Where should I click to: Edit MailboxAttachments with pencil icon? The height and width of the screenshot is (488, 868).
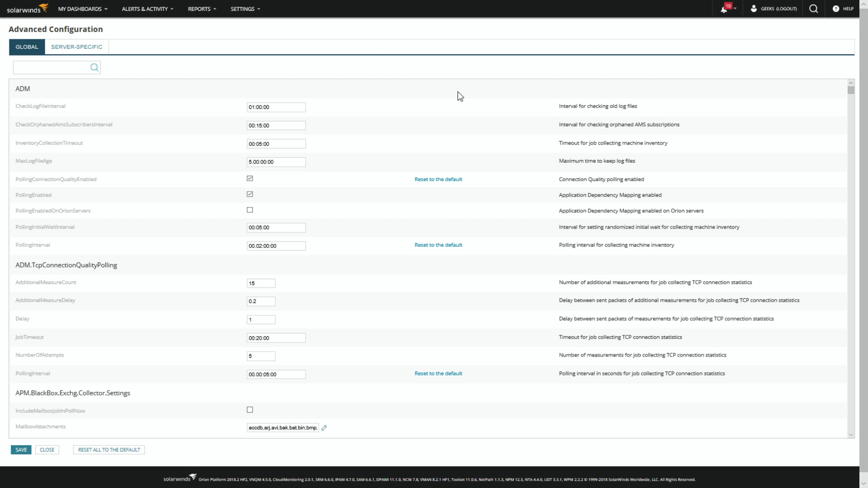[x=324, y=428]
